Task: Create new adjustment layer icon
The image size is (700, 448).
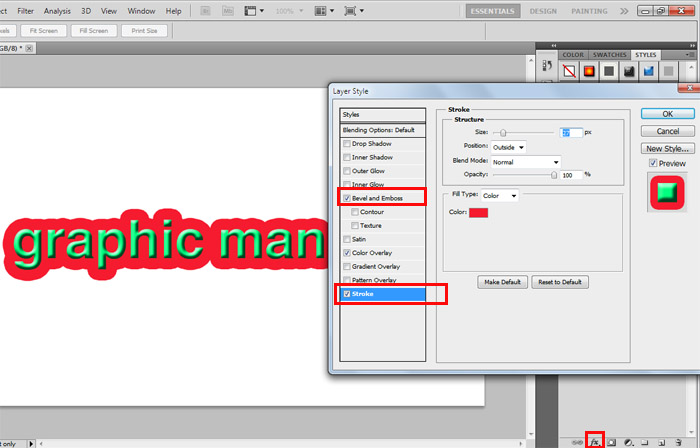Action: pos(628,440)
